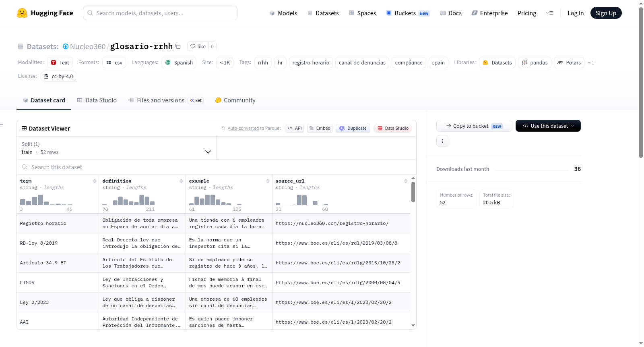Click the Duplicate button
Screen dimensions: 644x347
[x=353, y=128]
